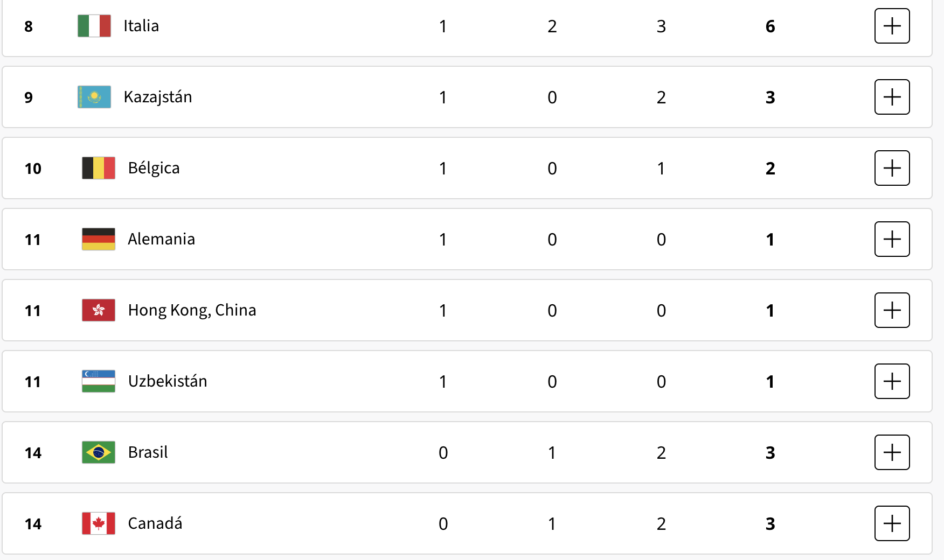Click the Brasil flag icon
Viewport: 944px width, 560px height.
click(x=99, y=452)
